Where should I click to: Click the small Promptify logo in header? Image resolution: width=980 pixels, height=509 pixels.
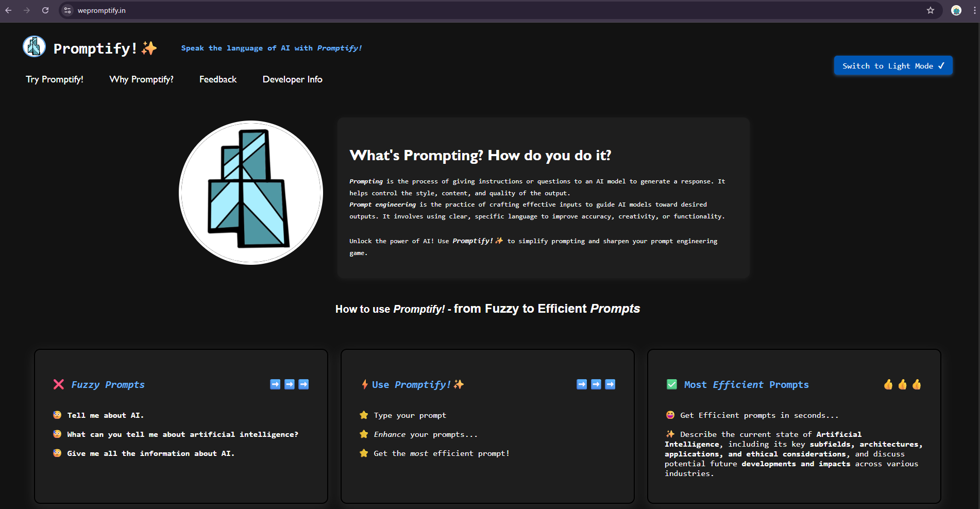[x=35, y=47]
